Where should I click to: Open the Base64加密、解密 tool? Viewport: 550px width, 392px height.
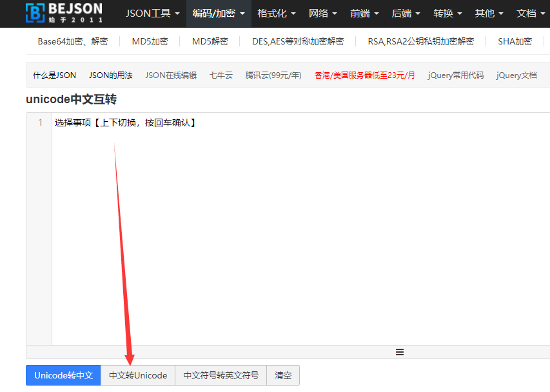(72, 41)
